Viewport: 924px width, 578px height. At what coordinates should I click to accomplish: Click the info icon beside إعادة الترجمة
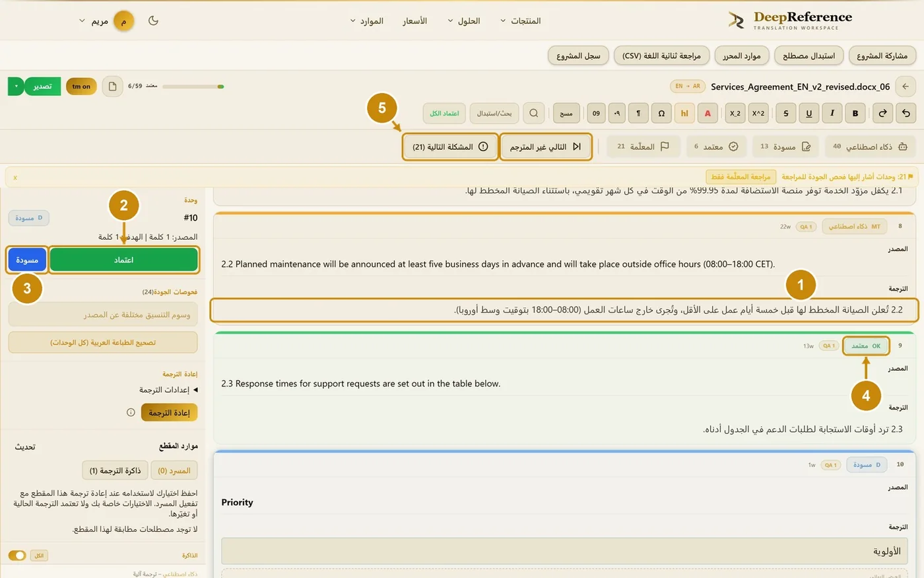coord(131,412)
